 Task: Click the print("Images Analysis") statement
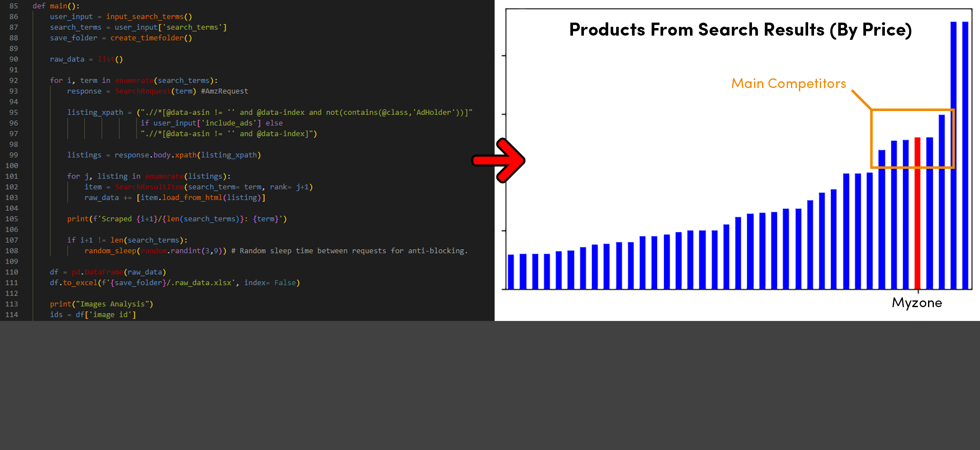click(x=101, y=304)
